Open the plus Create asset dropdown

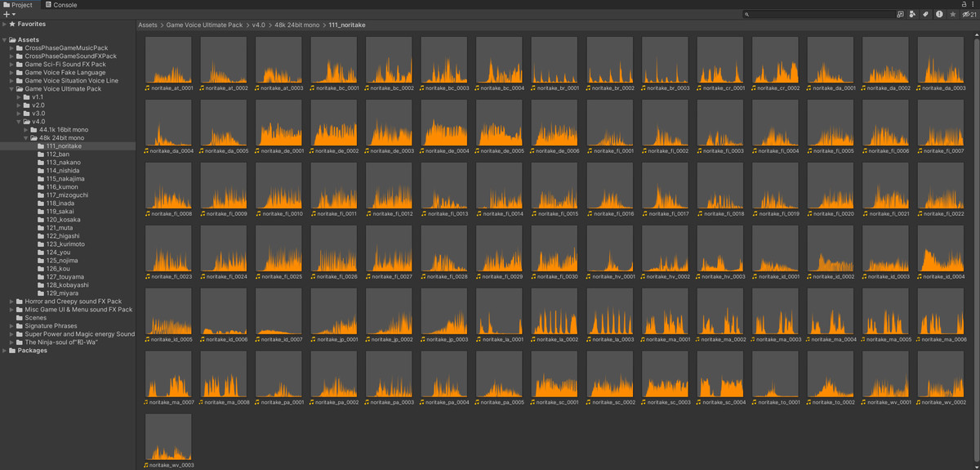[x=8, y=14]
